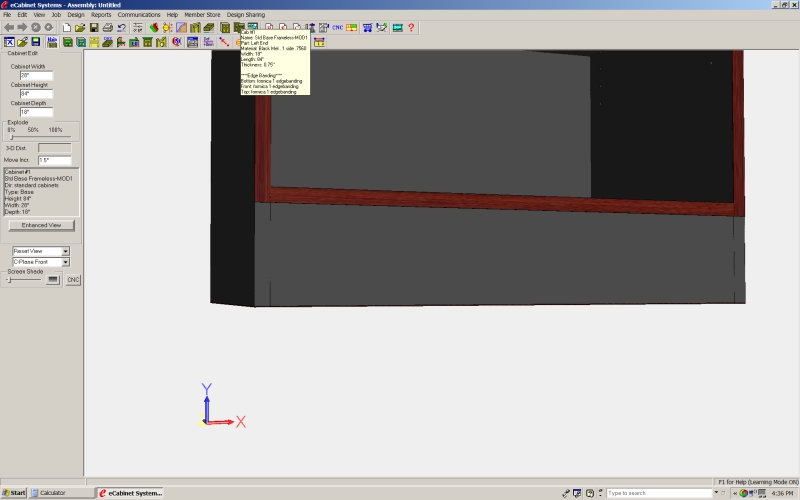Click the F1 for Help status bar text
The image size is (800, 500).
(758, 482)
